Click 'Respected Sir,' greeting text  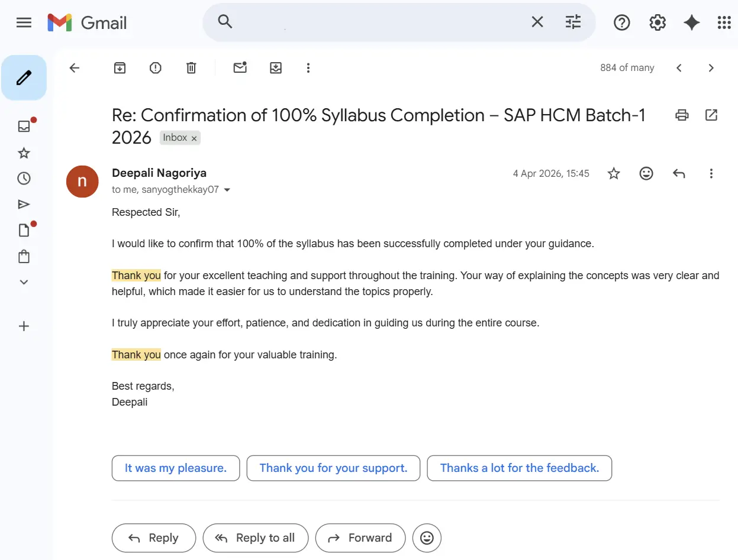click(146, 212)
